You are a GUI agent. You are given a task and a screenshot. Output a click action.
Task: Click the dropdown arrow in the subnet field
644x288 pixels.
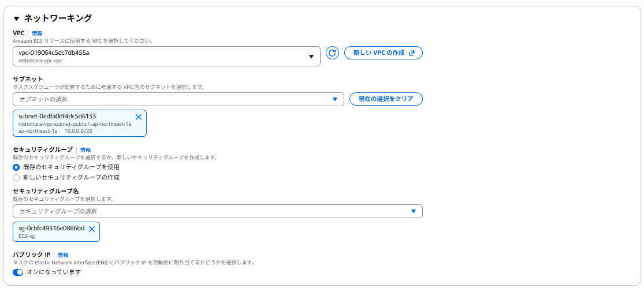pos(335,99)
